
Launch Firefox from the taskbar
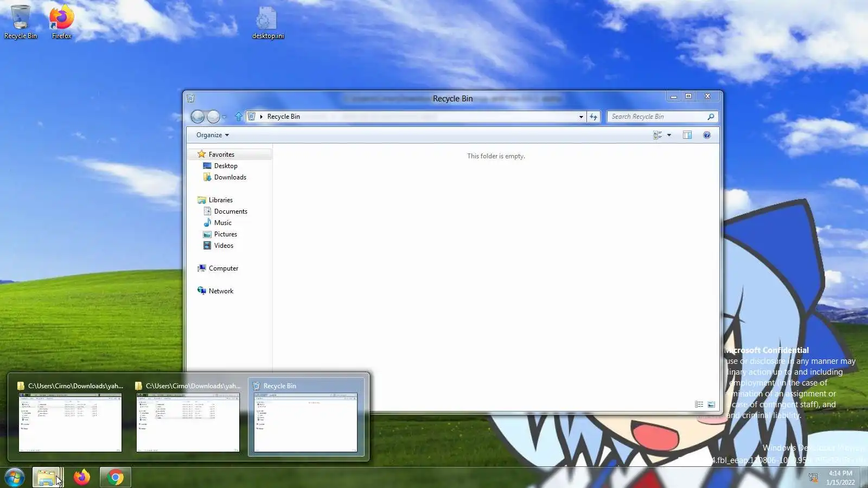82,477
